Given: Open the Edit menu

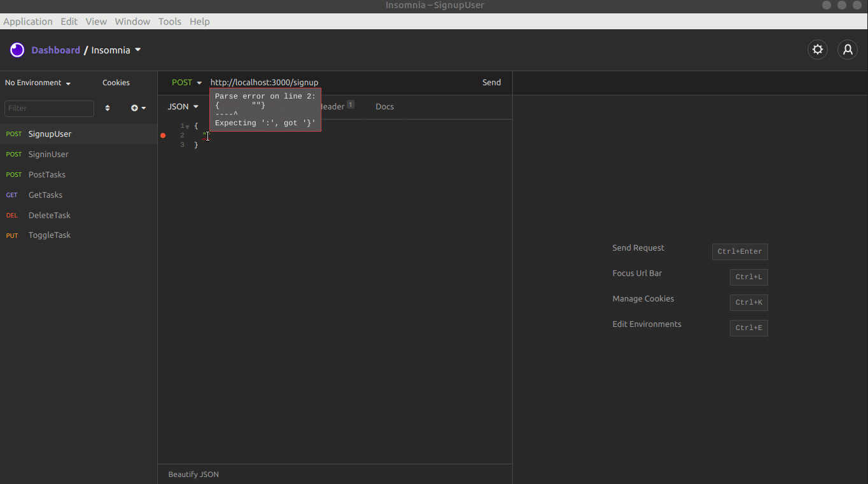Looking at the screenshot, I should 69,21.
